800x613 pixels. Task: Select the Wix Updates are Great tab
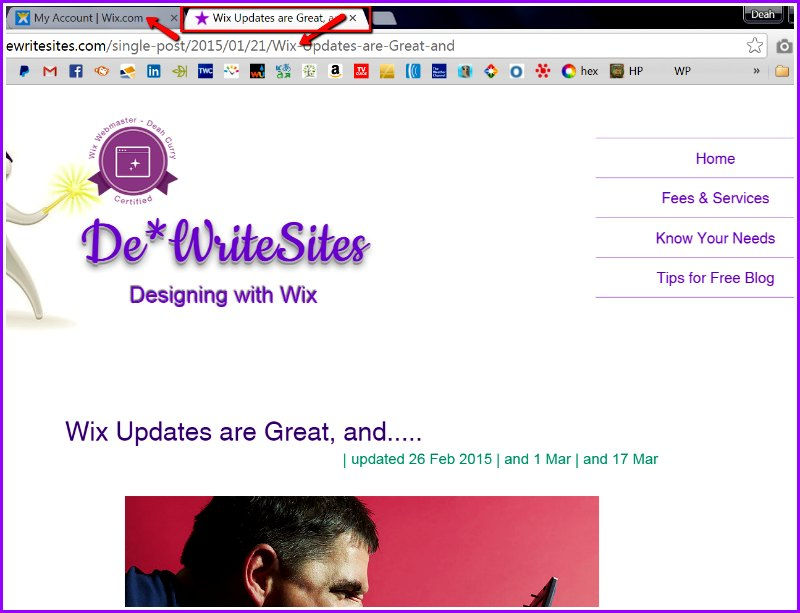click(276, 18)
